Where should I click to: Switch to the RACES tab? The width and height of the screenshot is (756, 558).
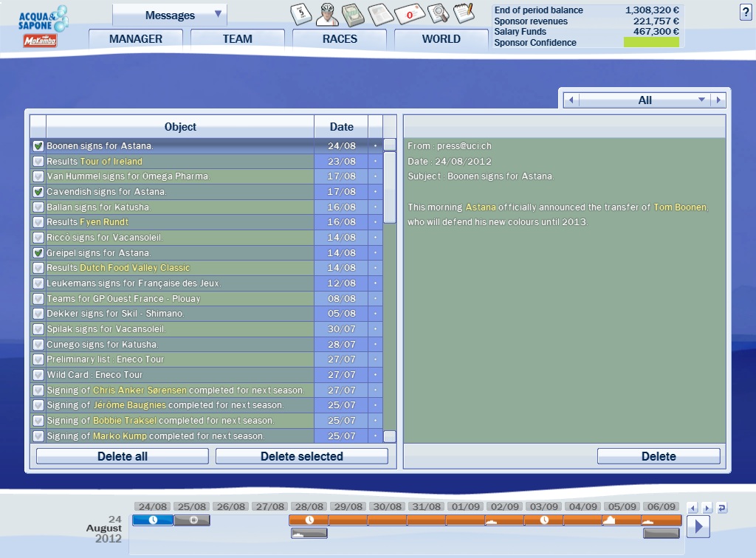click(339, 39)
